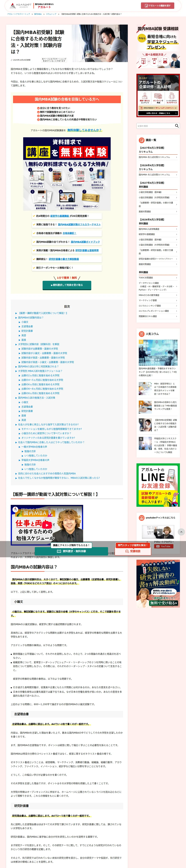Click 資料請求して特典を受け取る button
Screen dimensions: 186x868
pyautogui.click(x=67, y=285)
